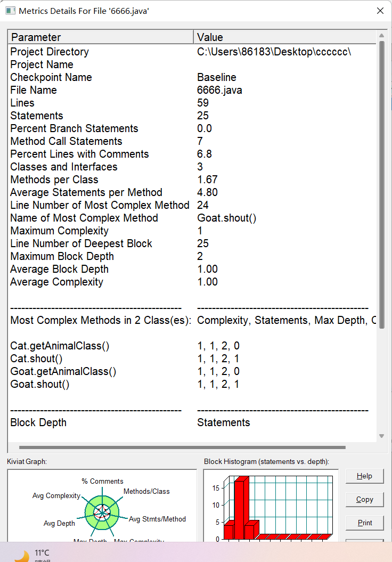Click the vertical scrollbar down arrow
The width and height of the screenshot is (392, 562).
(381, 436)
